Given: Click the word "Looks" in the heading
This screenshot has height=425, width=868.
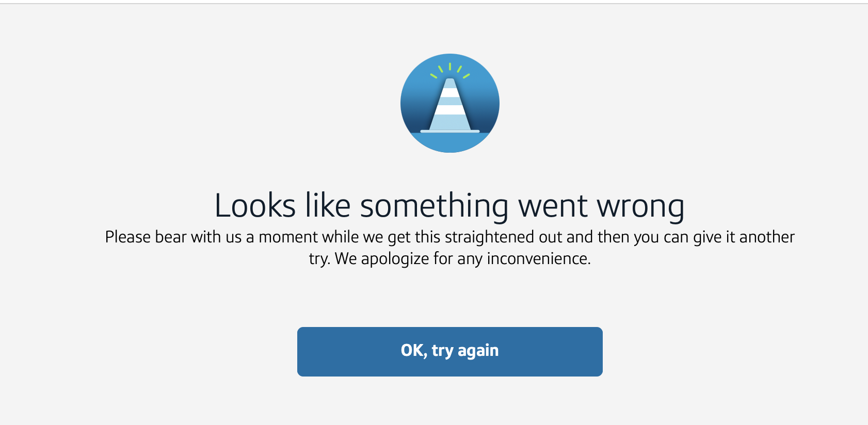Looking at the screenshot, I should click(255, 205).
